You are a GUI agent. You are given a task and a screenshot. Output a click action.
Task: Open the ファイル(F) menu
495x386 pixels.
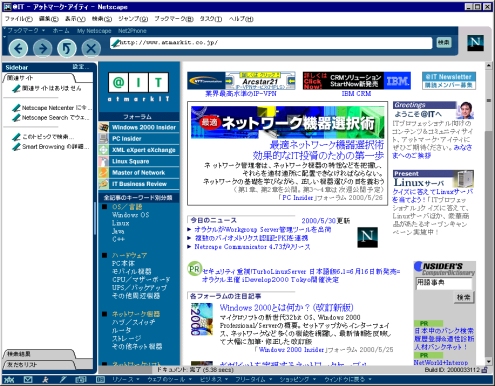pyautogui.click(x=19, y=19)
